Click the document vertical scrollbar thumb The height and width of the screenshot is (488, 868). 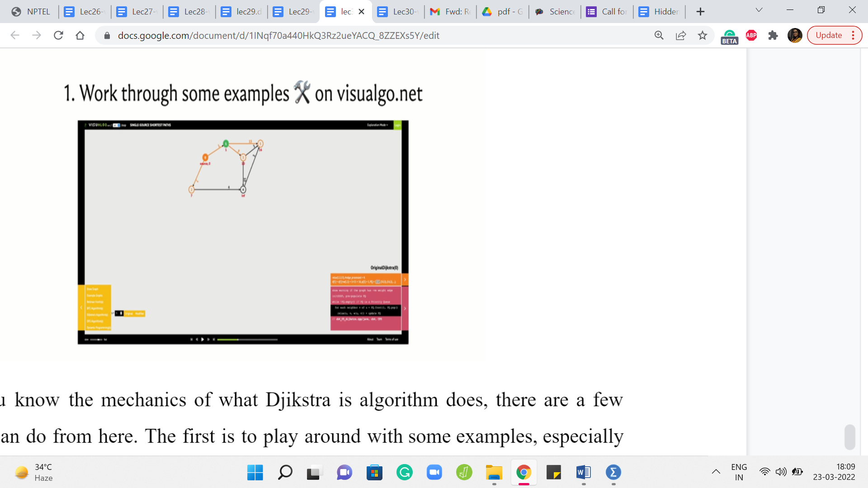(x=849, y=436)
